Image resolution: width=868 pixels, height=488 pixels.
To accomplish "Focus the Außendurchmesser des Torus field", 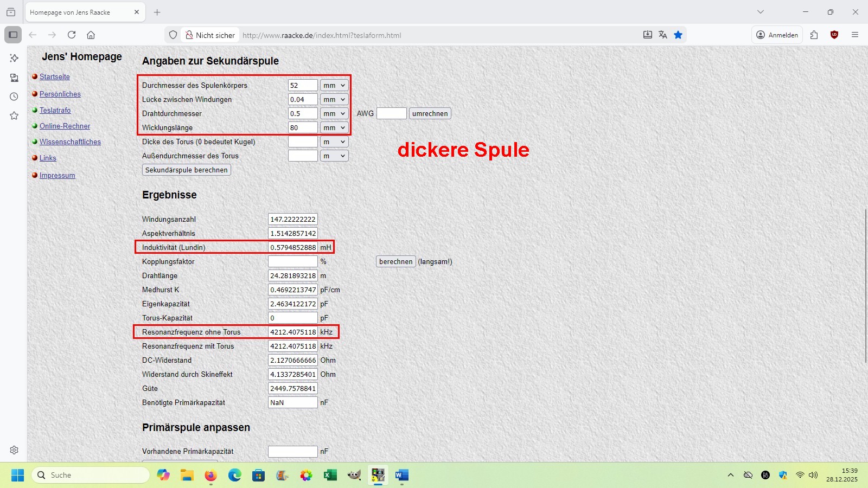I will 303,156.
